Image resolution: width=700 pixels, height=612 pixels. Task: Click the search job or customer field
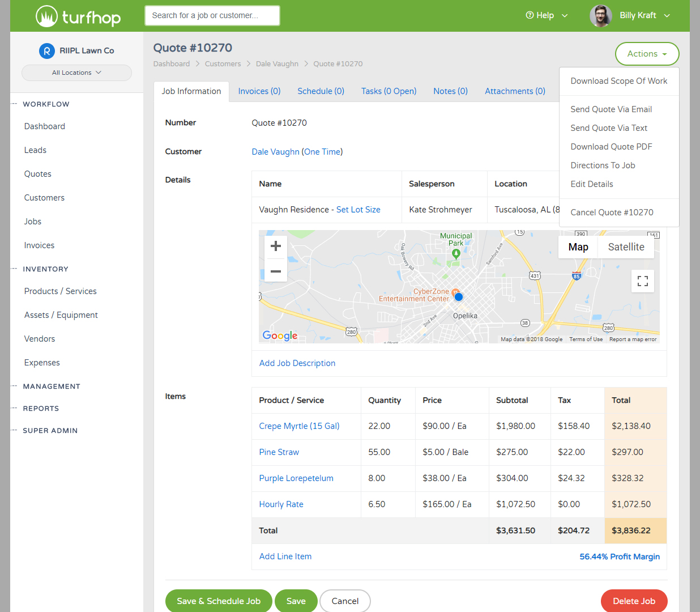click(x=212, y=15)
